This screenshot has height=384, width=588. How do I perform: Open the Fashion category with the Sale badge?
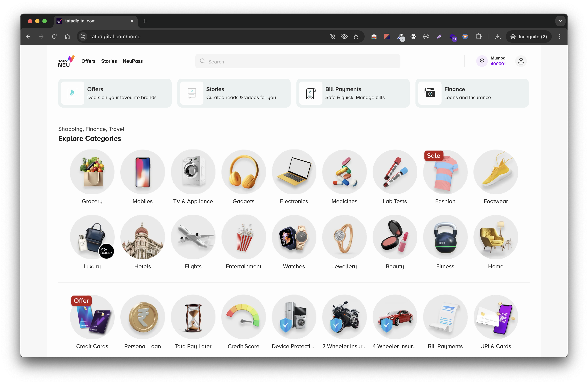click(x=445, y=172)
